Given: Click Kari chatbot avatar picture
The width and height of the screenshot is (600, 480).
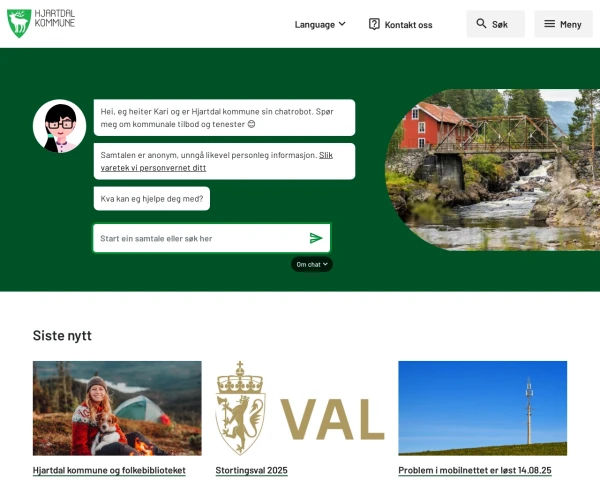Looking at the screenshot, I should pos(59,126).
